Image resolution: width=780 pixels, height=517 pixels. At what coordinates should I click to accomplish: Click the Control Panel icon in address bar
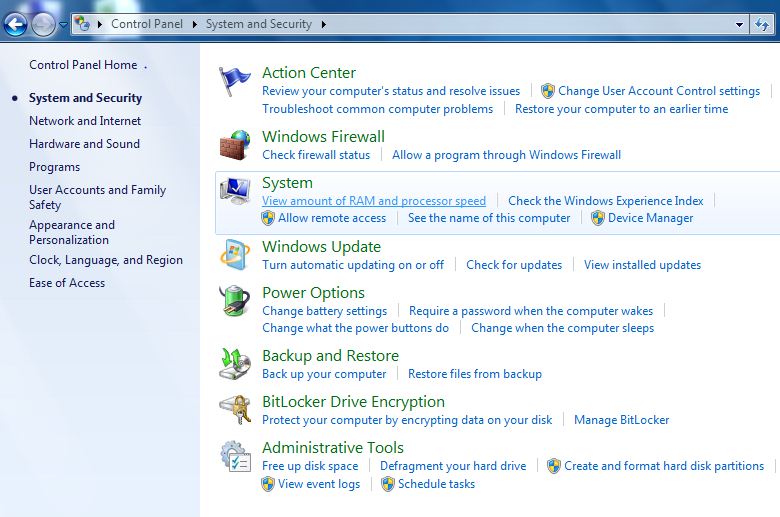click(83, 23)
